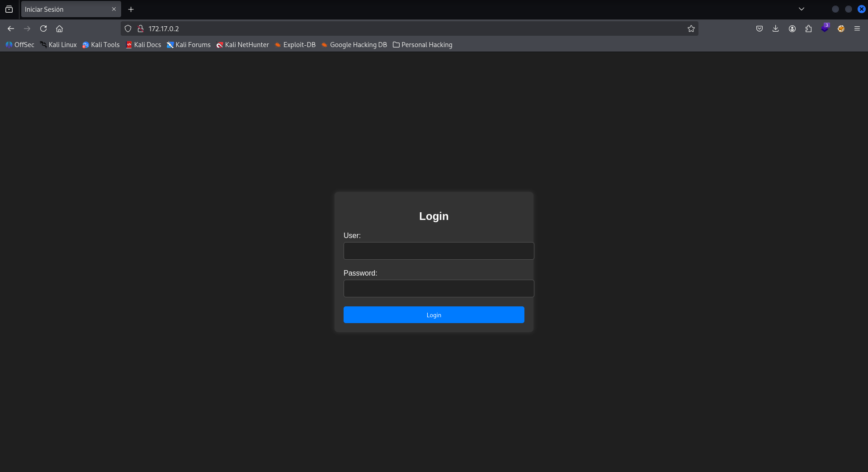Image resolution: width=868 pixels, height=472 pixels.
Task: Visit the Exploit-DB bookmark
Action: [295, 45]
